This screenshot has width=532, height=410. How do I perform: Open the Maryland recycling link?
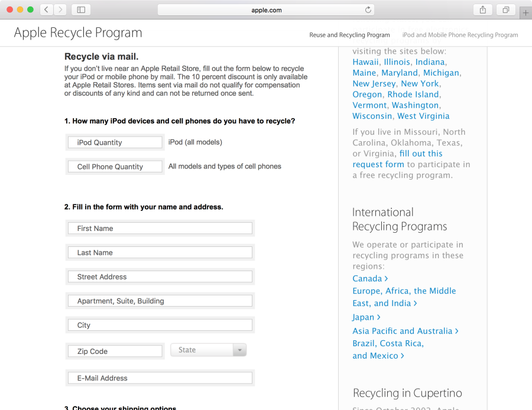(x=400, y=73)
